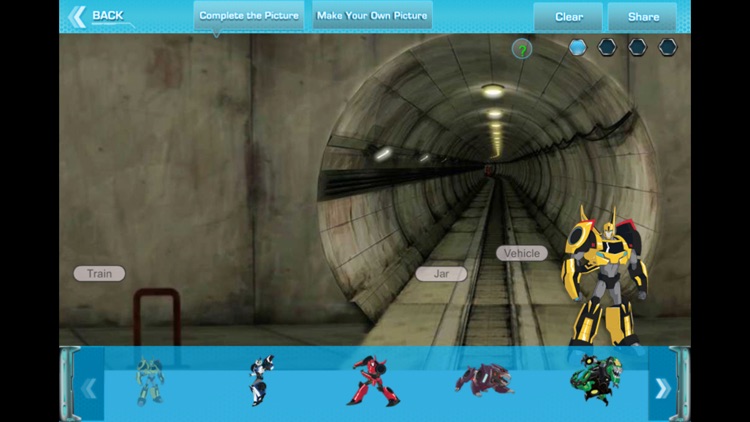Open the green question mark help icon
The width and height of the screenshot is (750, 422).
(522, 49)
